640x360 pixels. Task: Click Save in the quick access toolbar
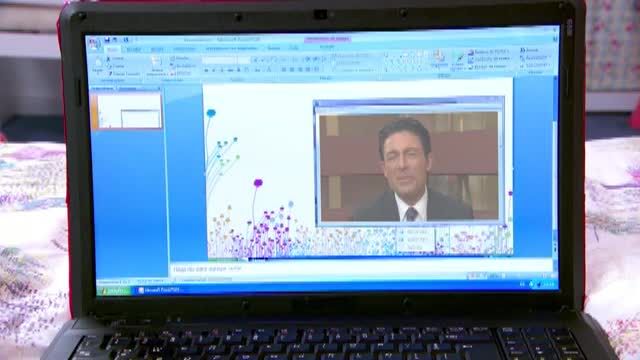[107, 40]
